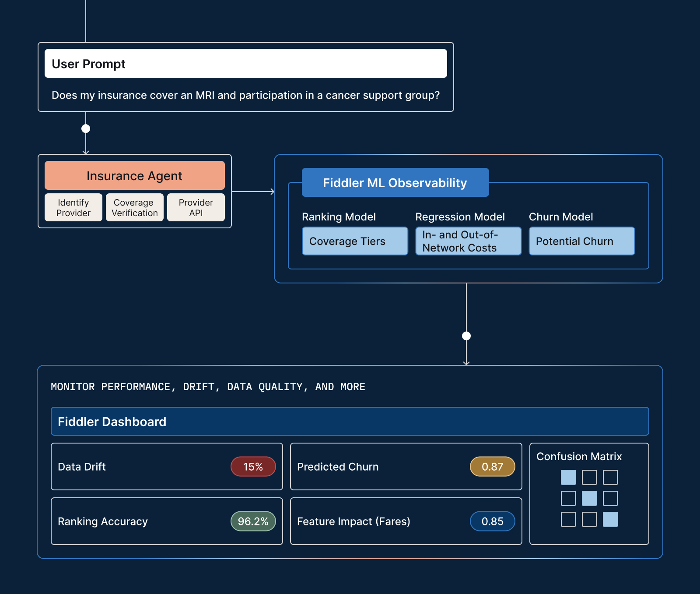The height and width of the screenshot is (594, 700).
Task: Click empty top-middle confusion matrix cell
Action: [x=589, y=477]
